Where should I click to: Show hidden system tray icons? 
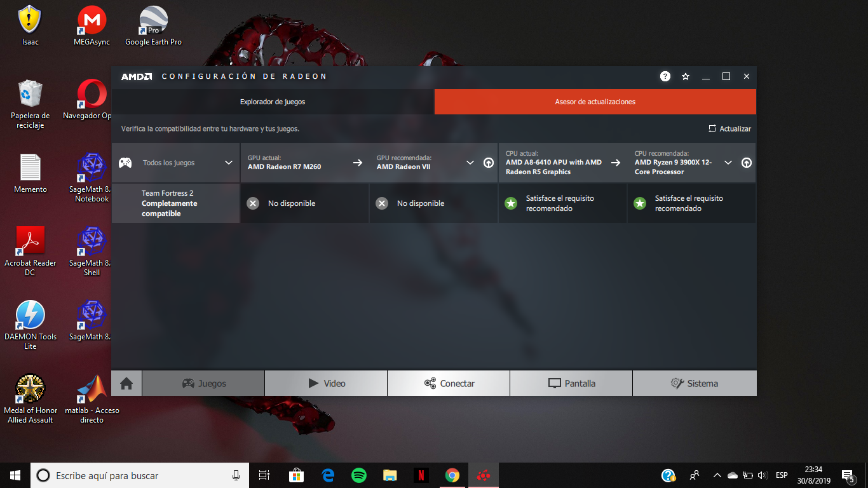click(x=717, y=475)
